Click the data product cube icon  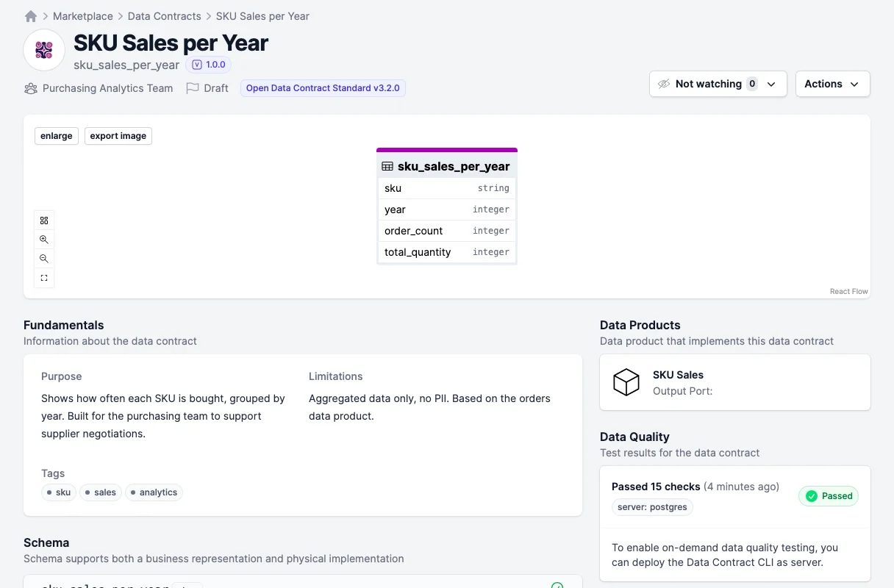pos(626,382)
